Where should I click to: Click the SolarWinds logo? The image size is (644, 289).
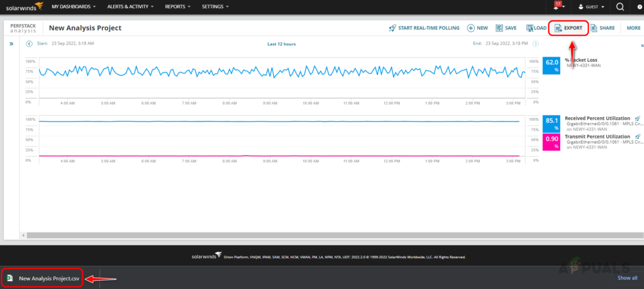click(25, 6)
